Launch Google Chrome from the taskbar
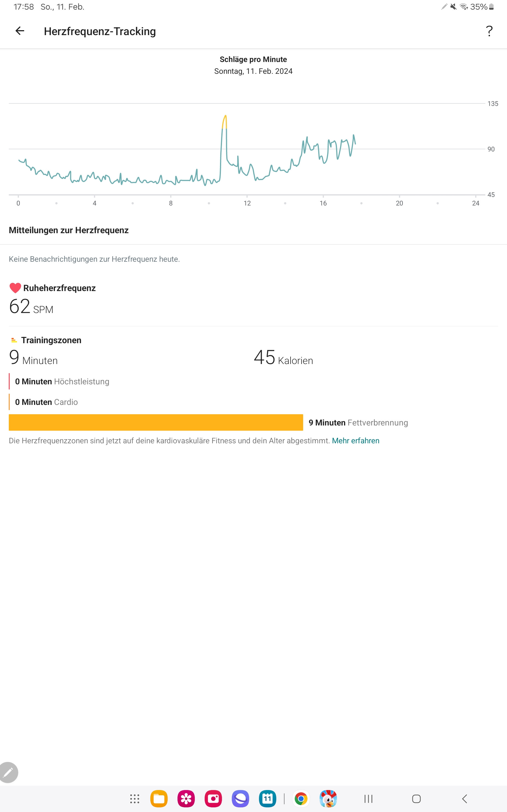The height and width of the screenshot is (812, 507). [301, 799]
